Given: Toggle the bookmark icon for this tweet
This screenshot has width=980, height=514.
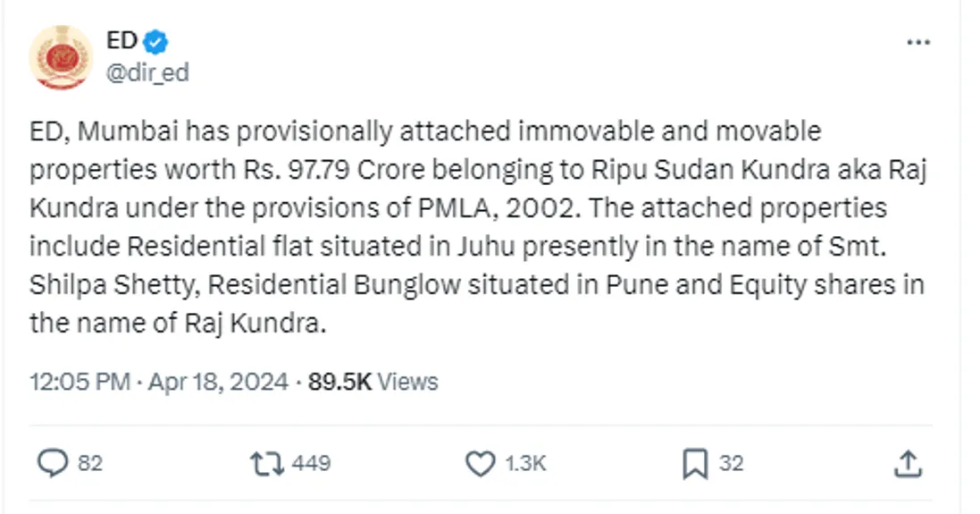Looking at the screenshot, I should point(694,463).
